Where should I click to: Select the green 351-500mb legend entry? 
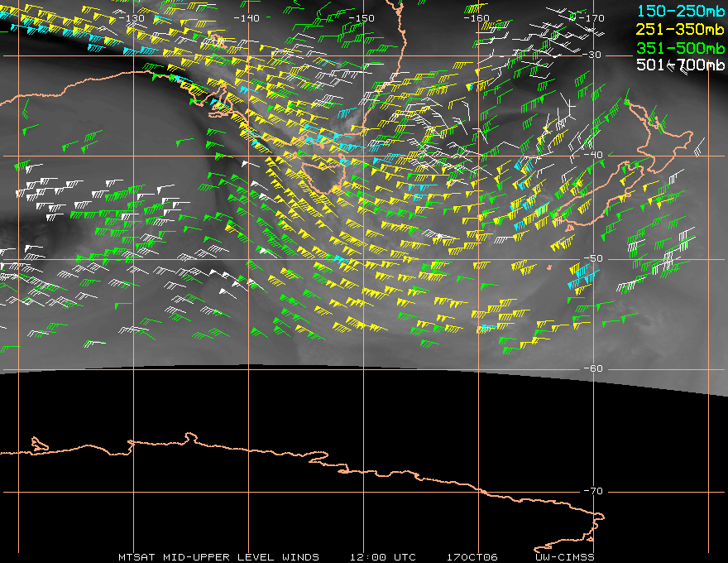coord(681,48)
